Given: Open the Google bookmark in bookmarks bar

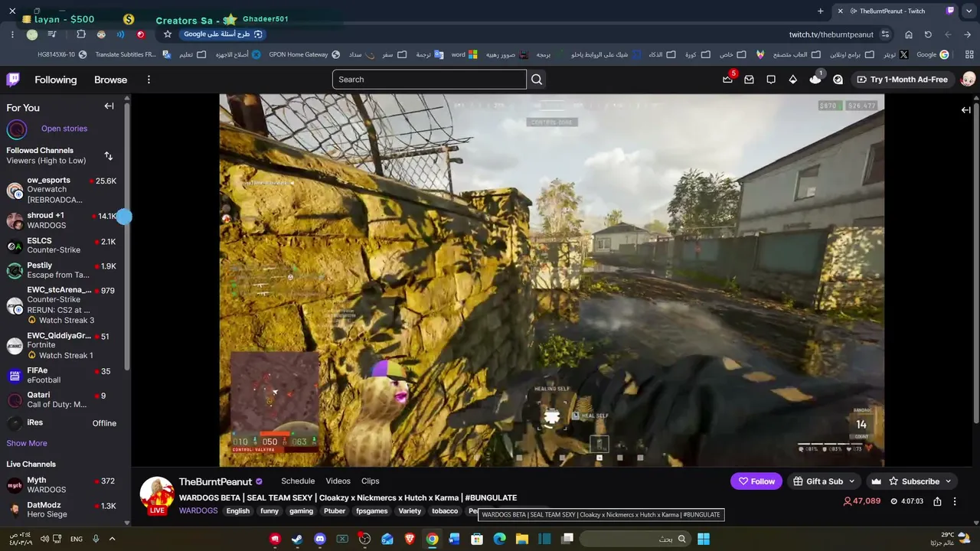Looking at the screenshot, I should [933, 55].
